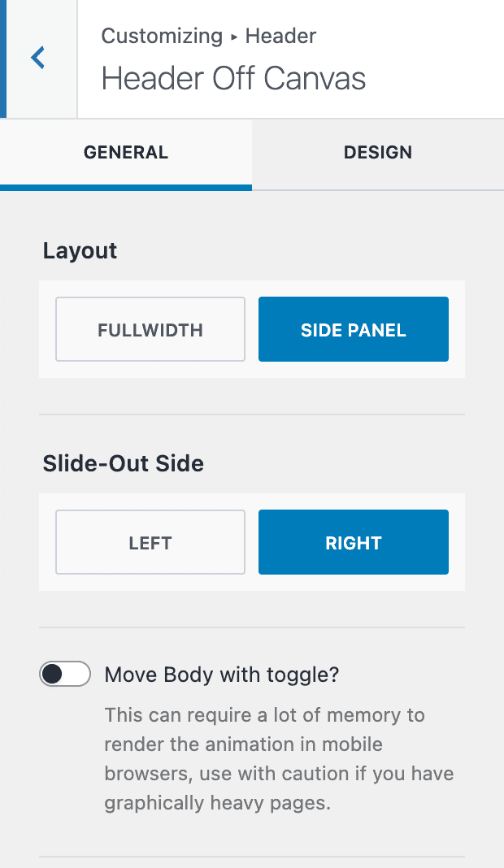
Task: Enable the Move Body with toggle switch
Action: click(x=64, y=674)
